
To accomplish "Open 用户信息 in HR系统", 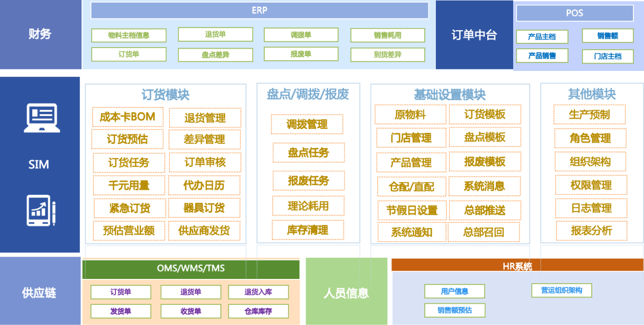I will (454, 291).
